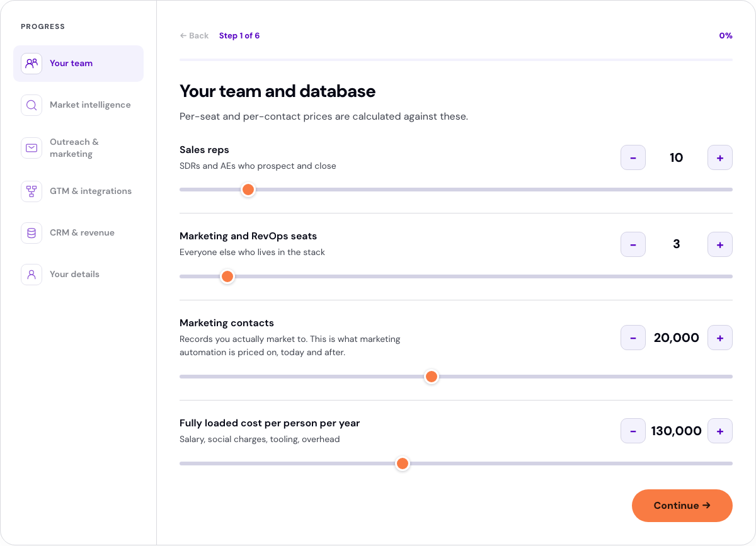The width and height of the screenshot is (756, 546).
Task: Click 'Salary, social charges, tooling, overhead' text
Action: click(260, 439)
